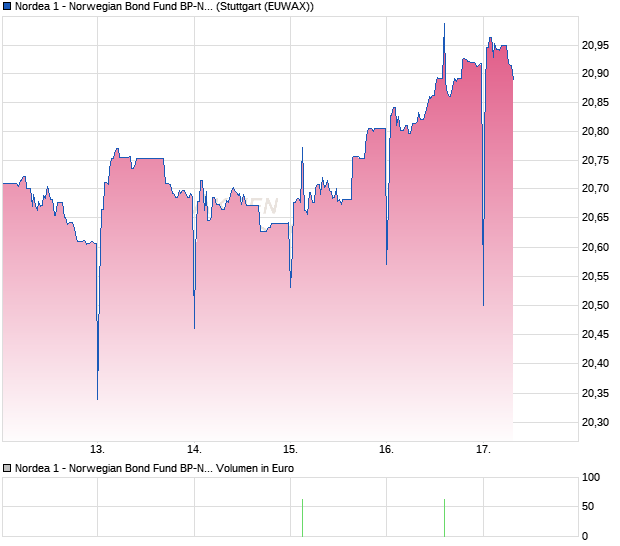
Task: Click the lowest price dip at day 13
Action: coord(98,399)
